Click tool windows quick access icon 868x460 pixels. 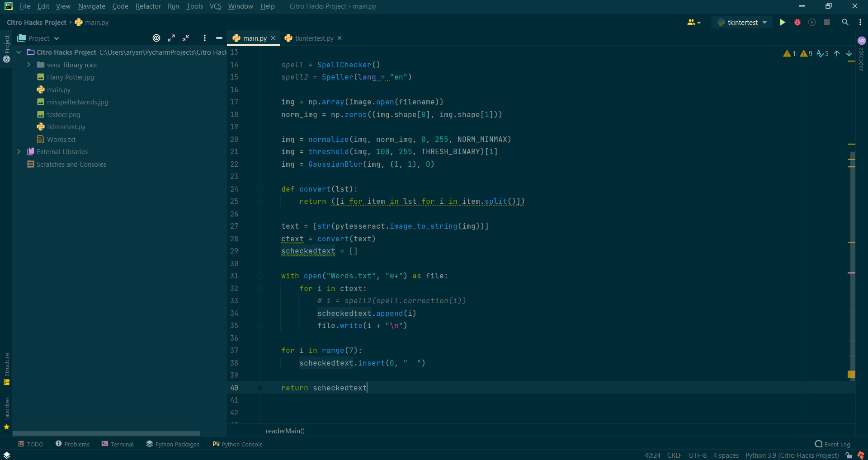point(6,455)
